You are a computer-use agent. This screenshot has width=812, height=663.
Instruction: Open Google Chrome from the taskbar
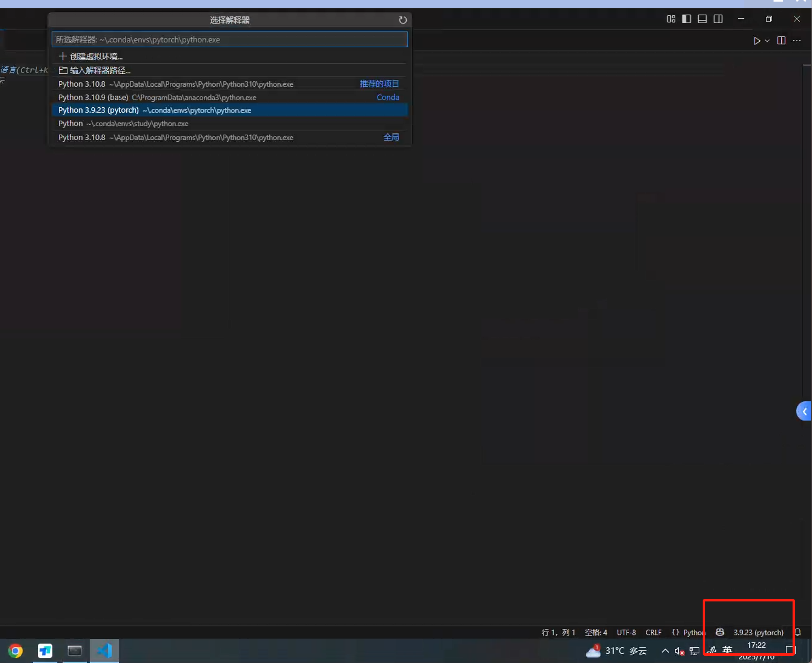(x=15, y=651)
